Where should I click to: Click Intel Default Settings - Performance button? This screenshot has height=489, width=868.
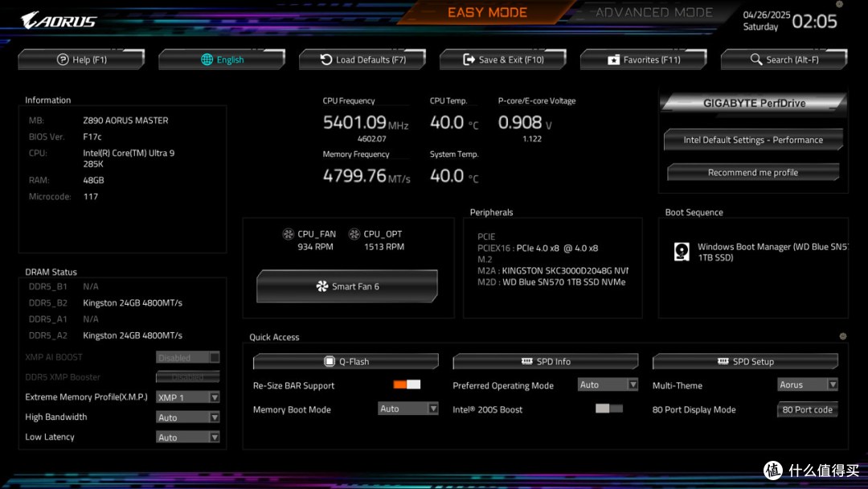(x=753, y=140)
